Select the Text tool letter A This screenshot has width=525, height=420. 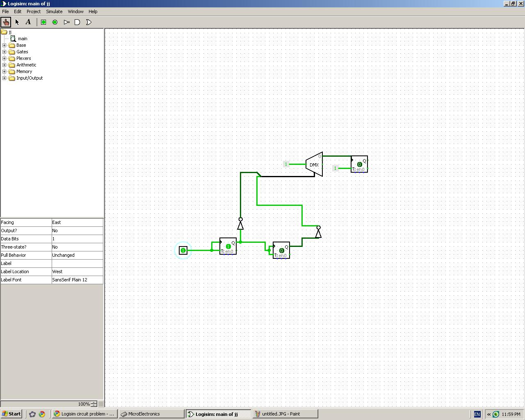coord(28,22)
